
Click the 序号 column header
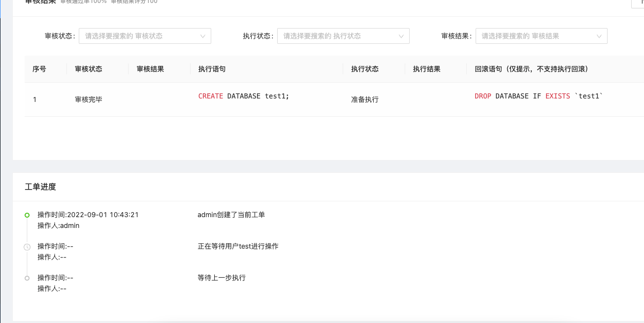tap(39, 69)
